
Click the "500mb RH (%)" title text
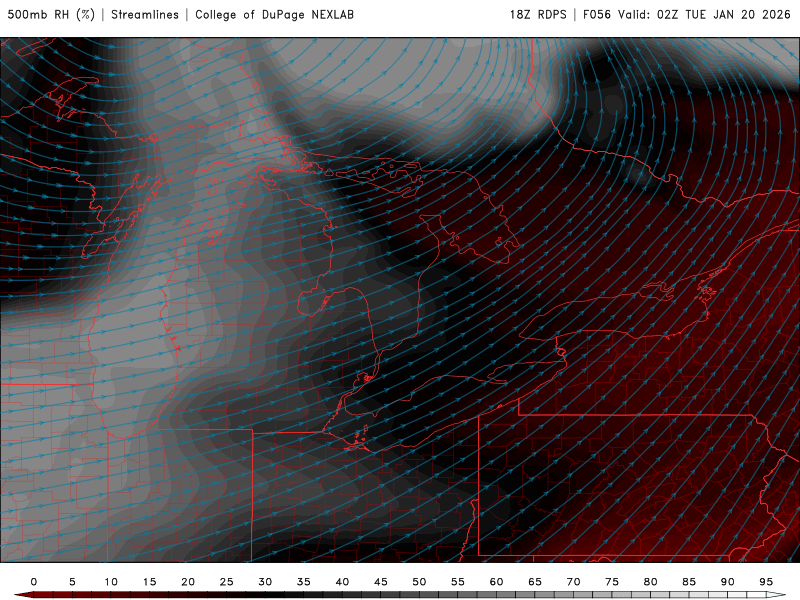click(x=51, y=14)
